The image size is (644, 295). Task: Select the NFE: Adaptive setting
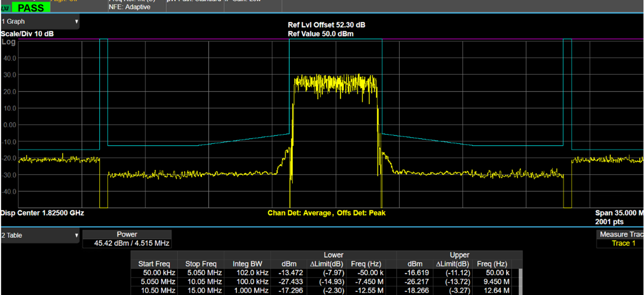coord(129,7)
